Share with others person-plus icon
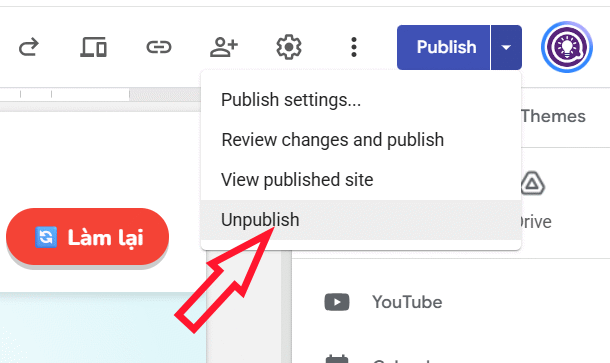The width and height of the screenshot is (610, 363). click(224, 47)
